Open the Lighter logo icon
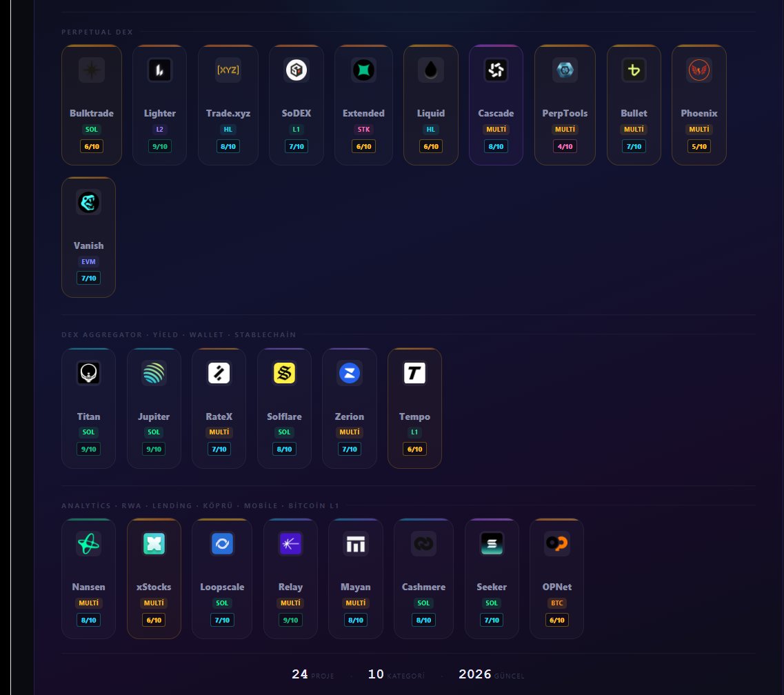Image resolution: width=784 pixels, height=695 pixels. tap(159, 70)
